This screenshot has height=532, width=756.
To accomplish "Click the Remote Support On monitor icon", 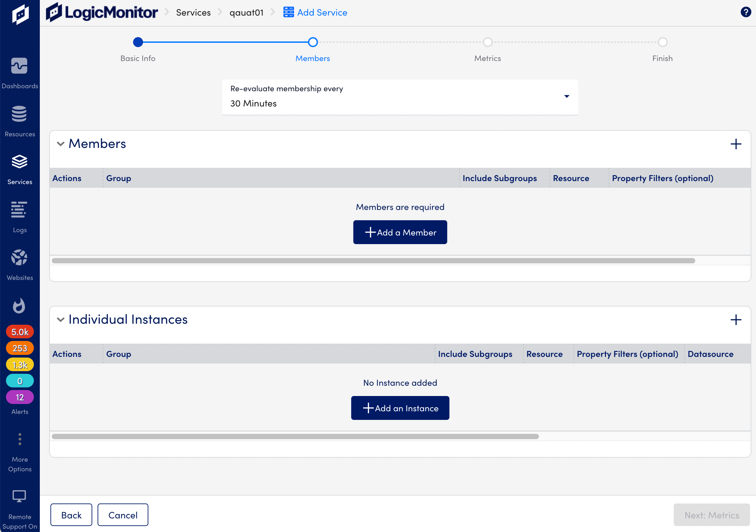I will 19,497.
